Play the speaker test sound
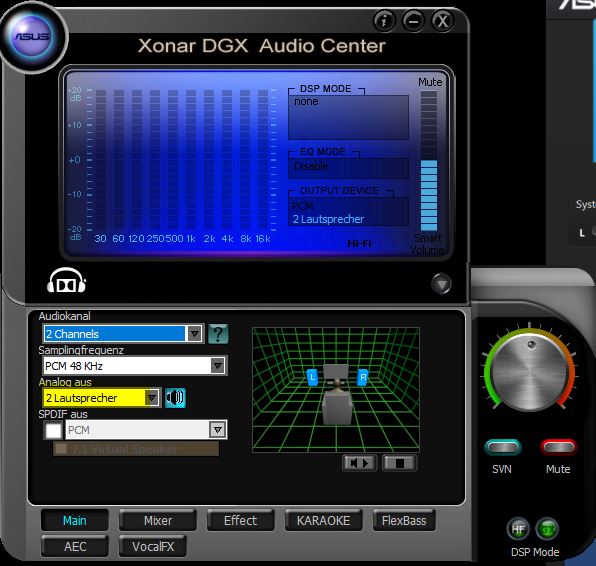Viewport: 596px width, 566px height. click(359, 463)
